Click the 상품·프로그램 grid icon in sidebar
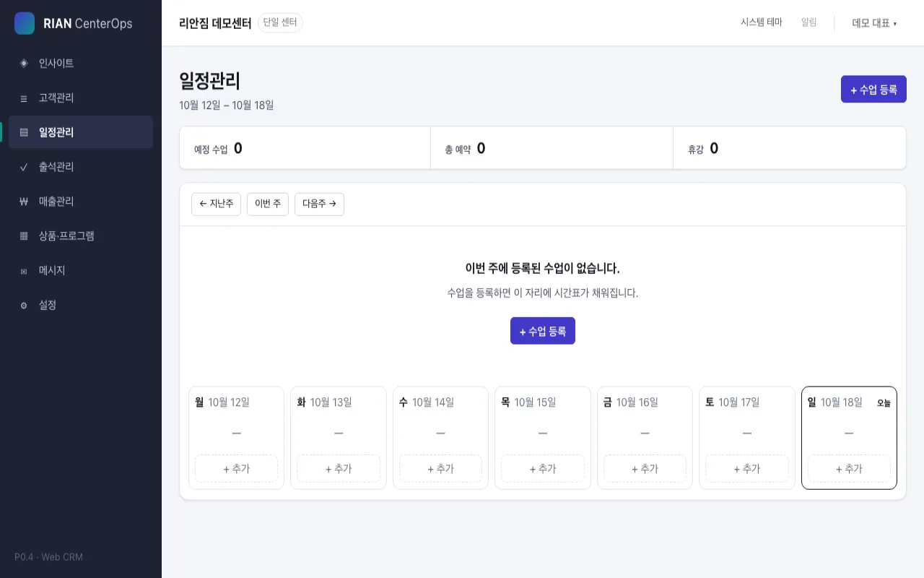The width and height of the screenshot is (924, 578). [x=24, y=236]
